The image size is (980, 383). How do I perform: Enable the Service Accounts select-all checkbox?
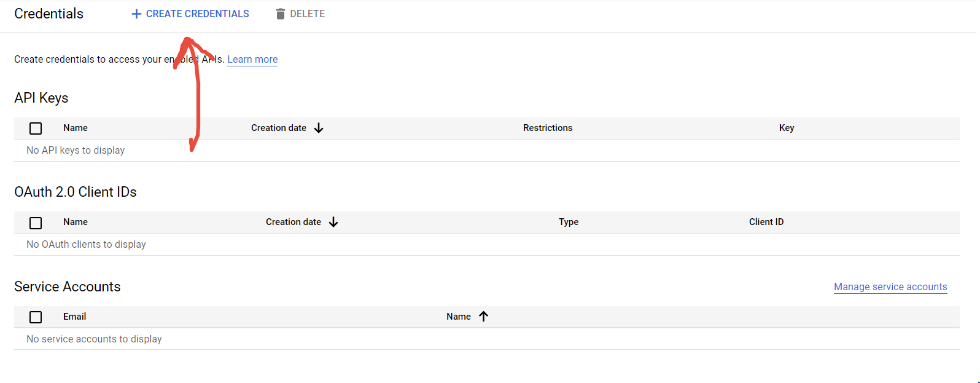(x=36, y=317)
